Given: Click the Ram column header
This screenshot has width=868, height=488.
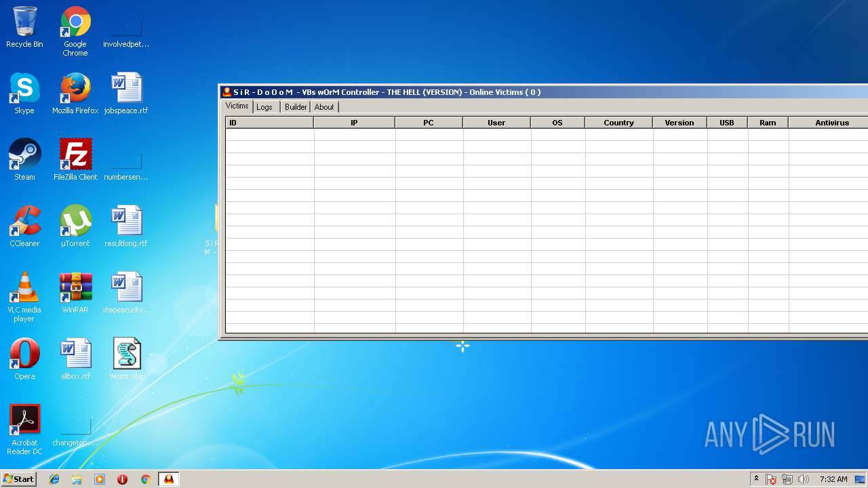Looking at the screenshot, I should (768, 123).
